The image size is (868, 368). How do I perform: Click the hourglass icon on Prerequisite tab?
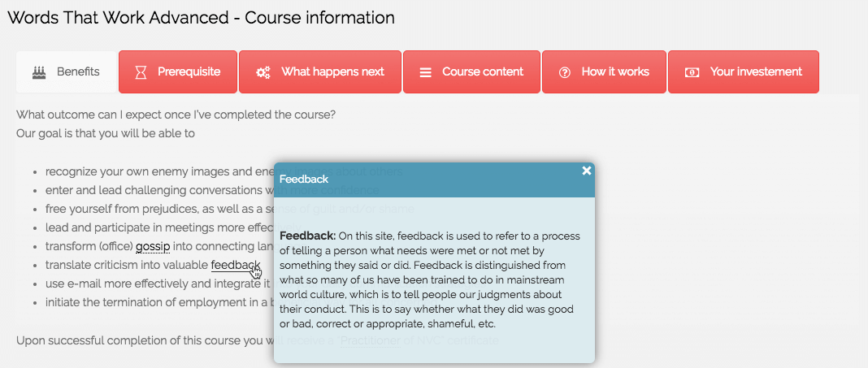click(x=141, y=72)
